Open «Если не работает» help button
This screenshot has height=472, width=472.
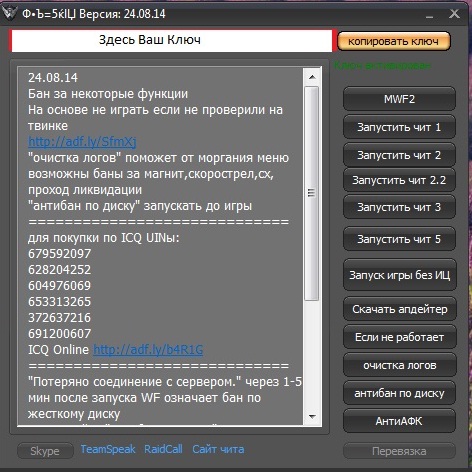(400, 337)
